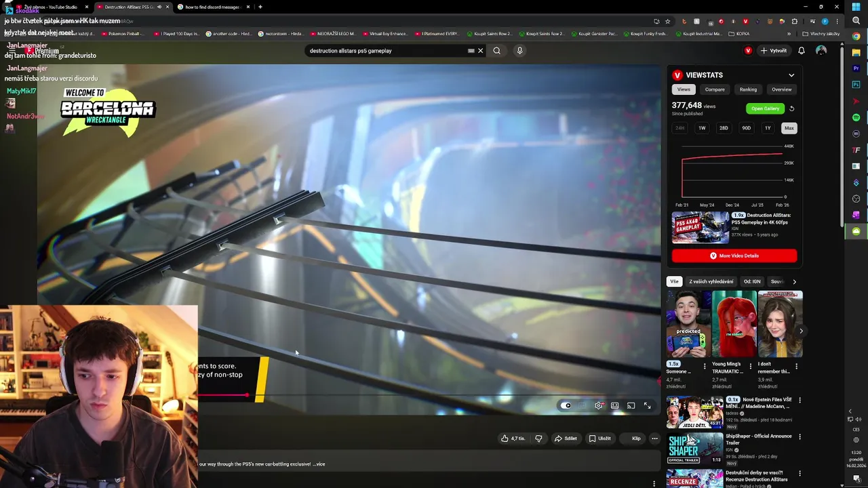Switch to the Compare tab
The image size is (868, 488).
coord(715,89)
